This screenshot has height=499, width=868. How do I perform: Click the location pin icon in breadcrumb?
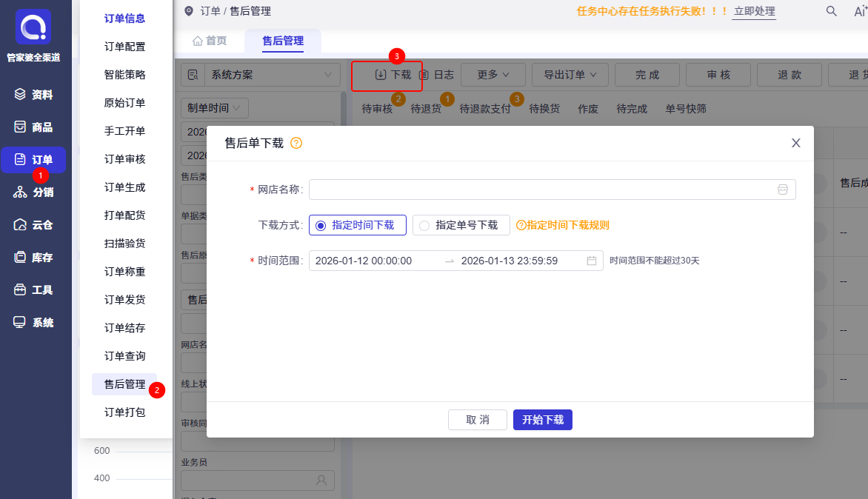(x=189, y=11)
